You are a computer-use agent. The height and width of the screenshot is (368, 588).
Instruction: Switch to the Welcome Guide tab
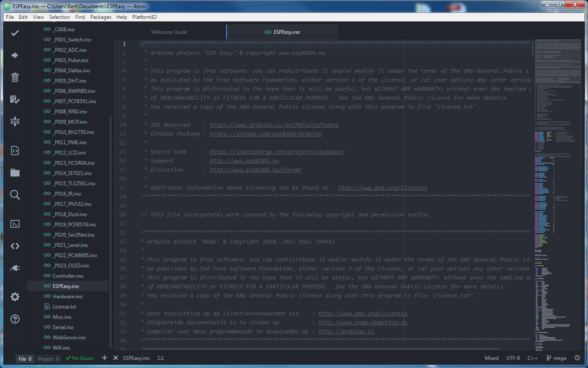[x=169, y=32]
